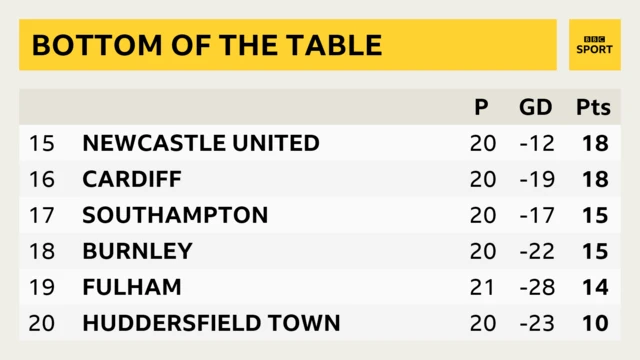Click the BBC Sport logo

coord(595,45)
